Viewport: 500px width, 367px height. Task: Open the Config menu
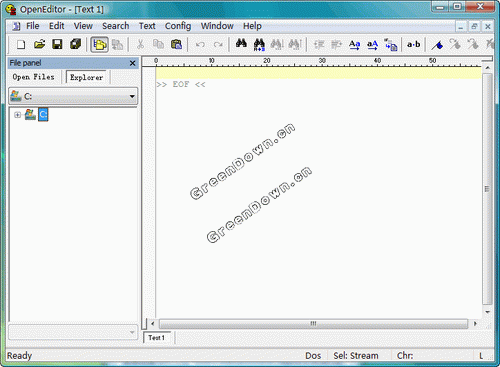point(178,26)
